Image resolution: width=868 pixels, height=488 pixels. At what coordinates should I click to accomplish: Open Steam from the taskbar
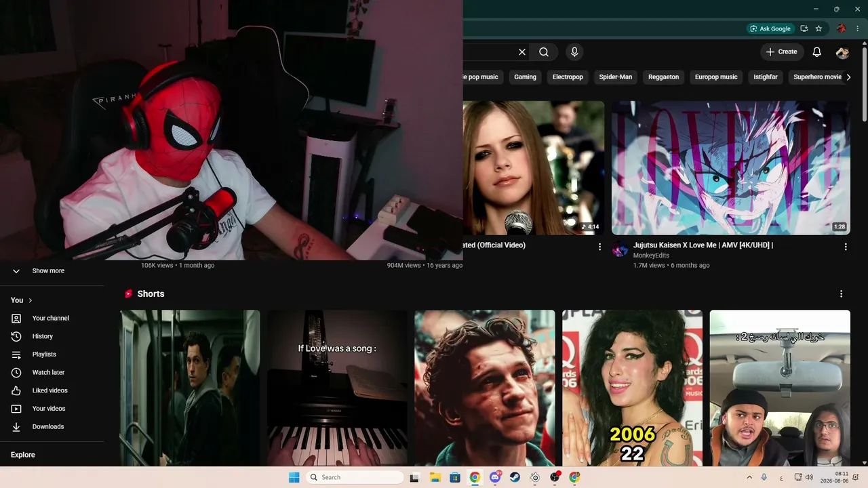pyautogui.click(x=515, y=477)
